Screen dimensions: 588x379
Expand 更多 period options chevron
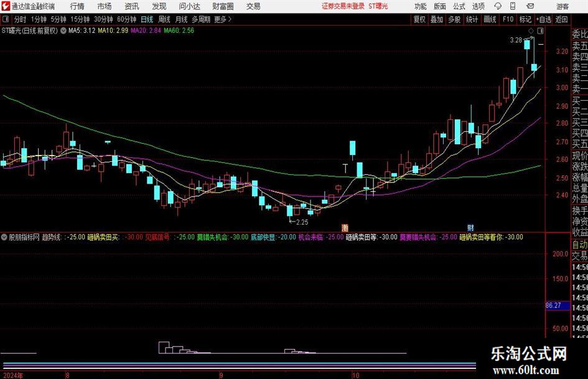[x=230, y=19]
